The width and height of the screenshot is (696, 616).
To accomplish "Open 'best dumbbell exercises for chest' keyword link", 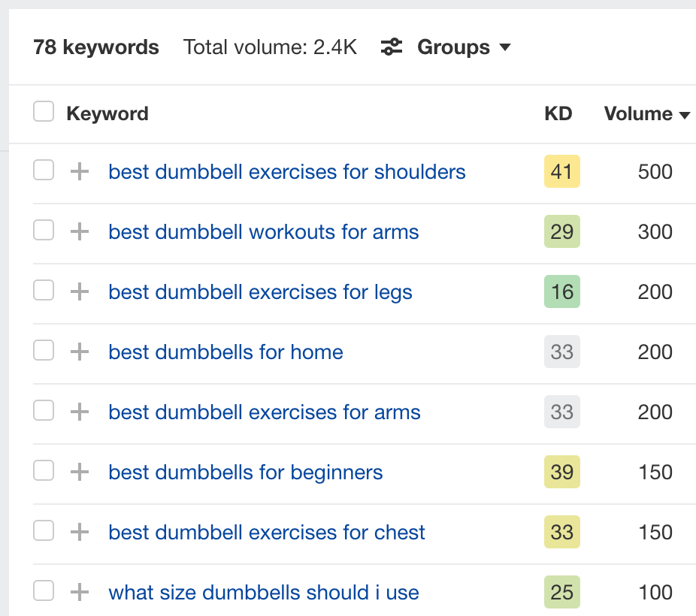I will pyautogui.click(x=267, y=532).
